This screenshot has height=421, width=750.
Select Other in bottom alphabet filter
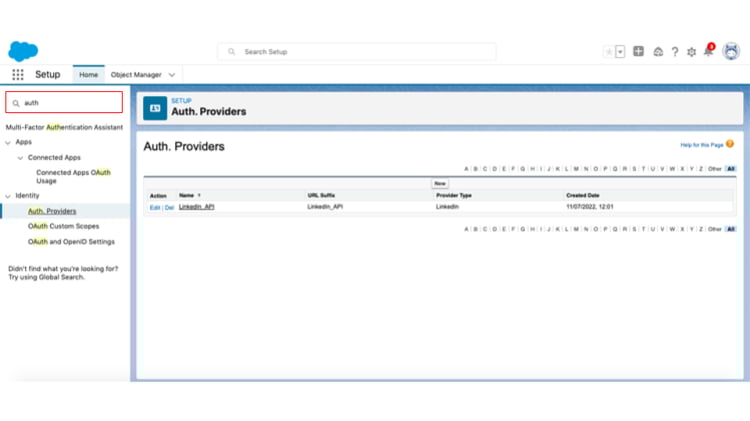(715, 229)
